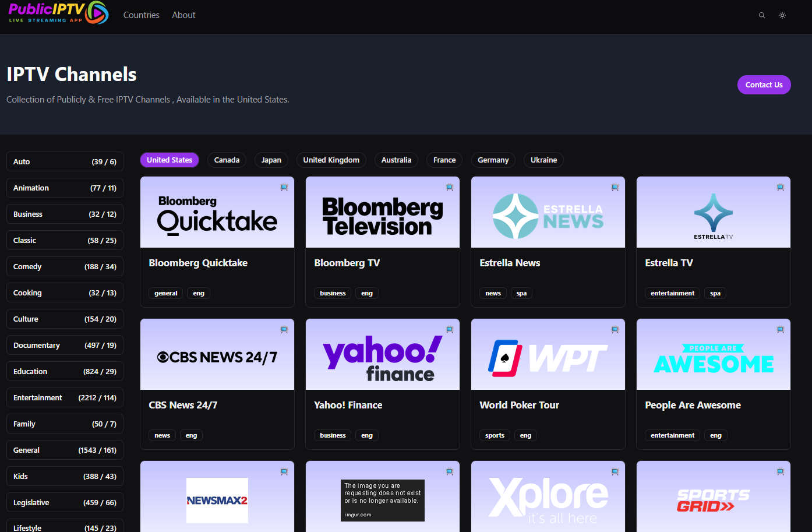The height and width of the screenshot is (532, 812).
Task: Open the search icon in header
Action: click(762, 15)
